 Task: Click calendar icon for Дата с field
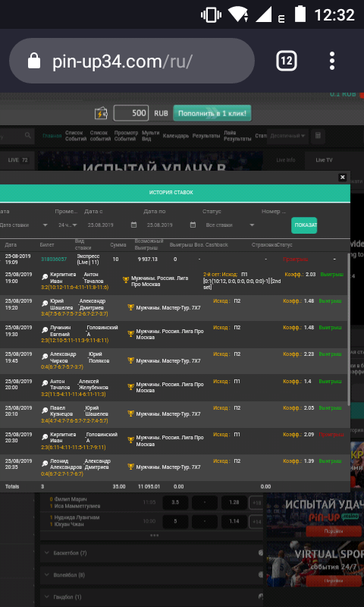point(133,225)
